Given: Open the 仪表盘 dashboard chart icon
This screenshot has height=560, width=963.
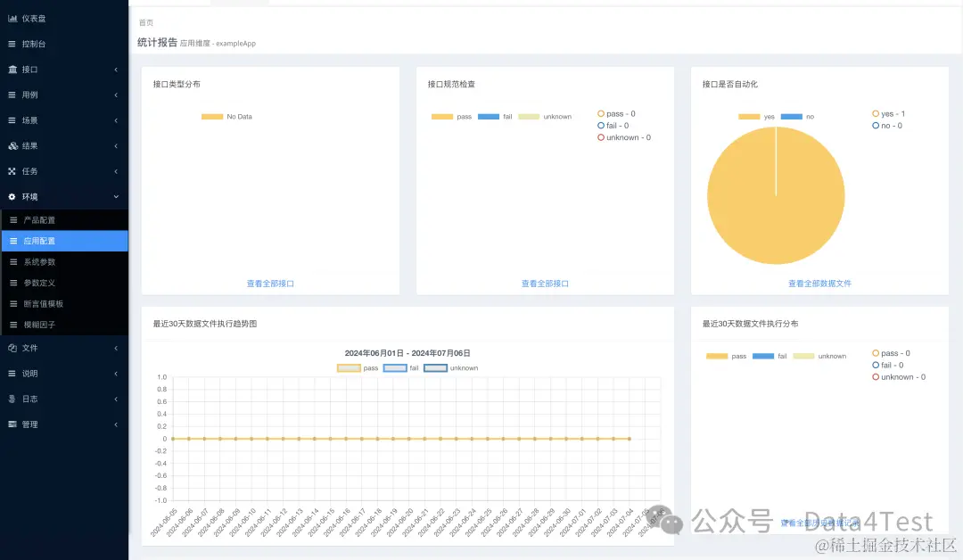Looking at the screenshot, I should [12, 19].
